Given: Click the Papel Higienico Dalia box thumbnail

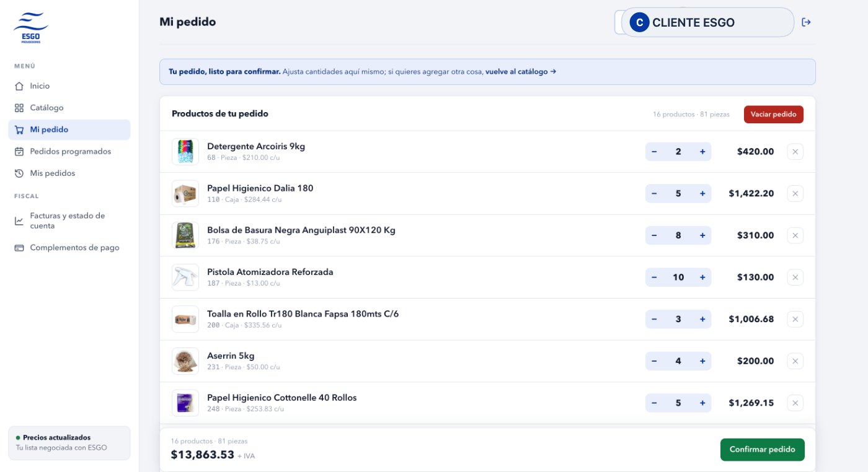Looking at the screenshot, I should (x=185, y=194).
